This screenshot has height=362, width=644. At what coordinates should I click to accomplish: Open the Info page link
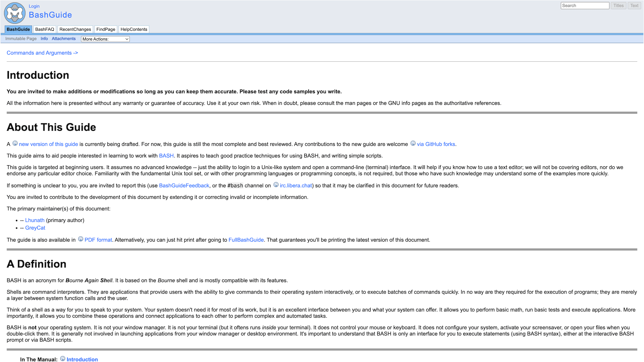click(44, 39)
